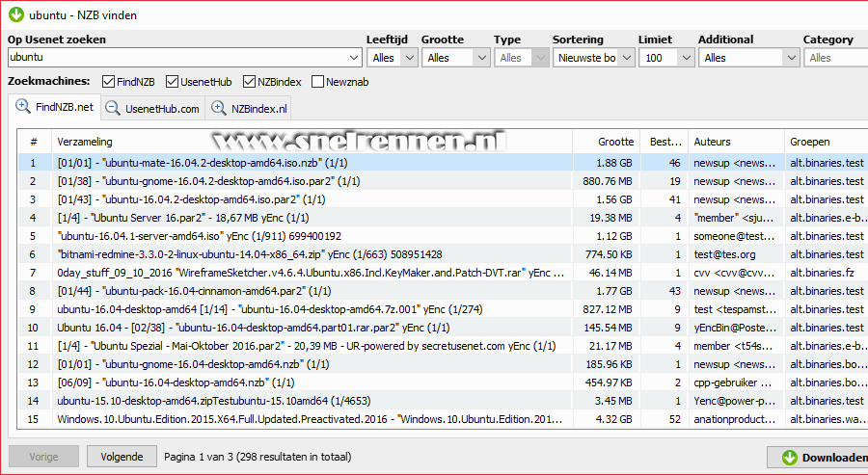Select row ubuntu-16.04-desktop-amd64.part01.rar.par2
This screenshot has height=475, width=868.
pyautogui.click(x=443, y=328)
